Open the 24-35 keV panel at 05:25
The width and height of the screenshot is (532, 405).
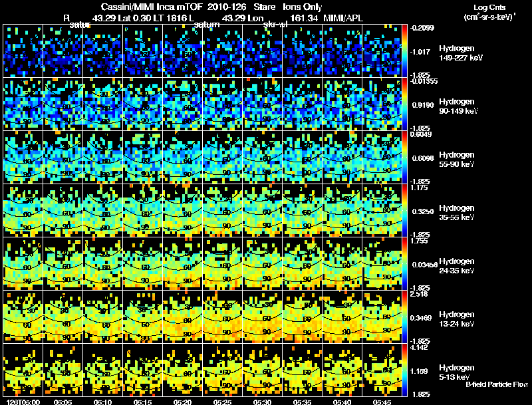(223, 264)
